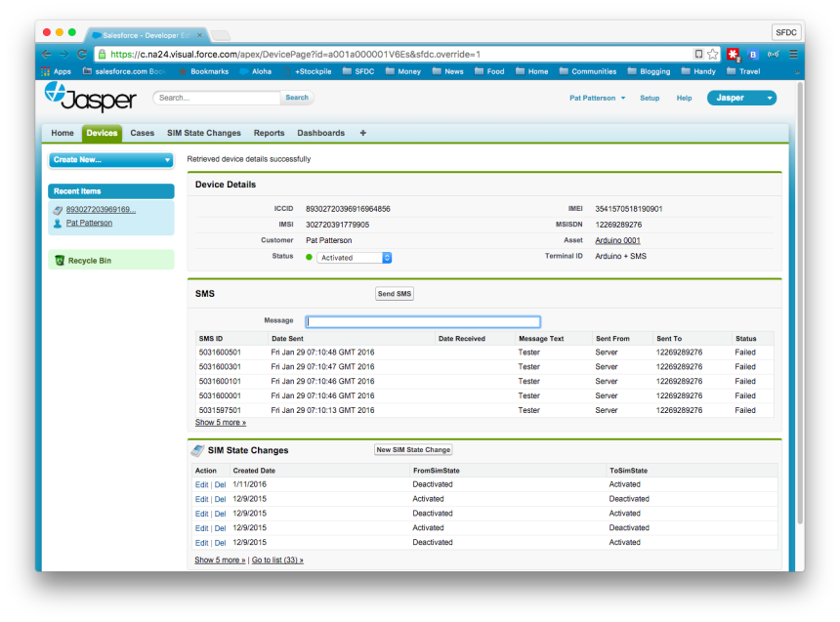Screen dimensions: 840x622
Task: Click the Search button
Action: point(297,98)
